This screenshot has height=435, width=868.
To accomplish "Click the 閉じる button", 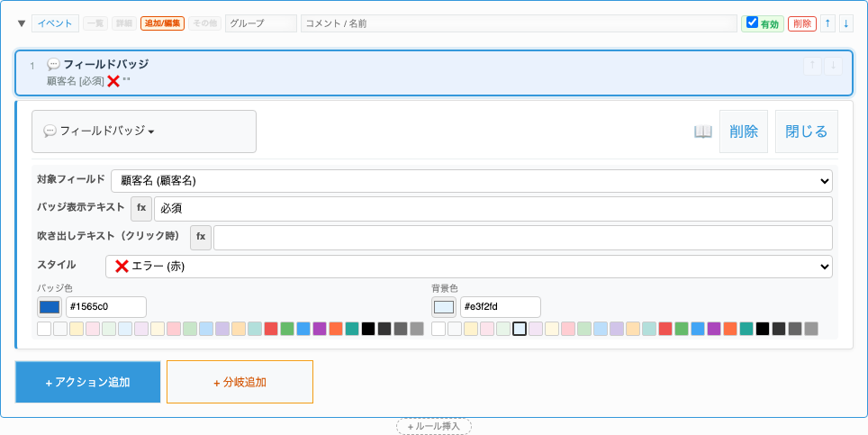I will pyautogui.click(x=807, y=131).
